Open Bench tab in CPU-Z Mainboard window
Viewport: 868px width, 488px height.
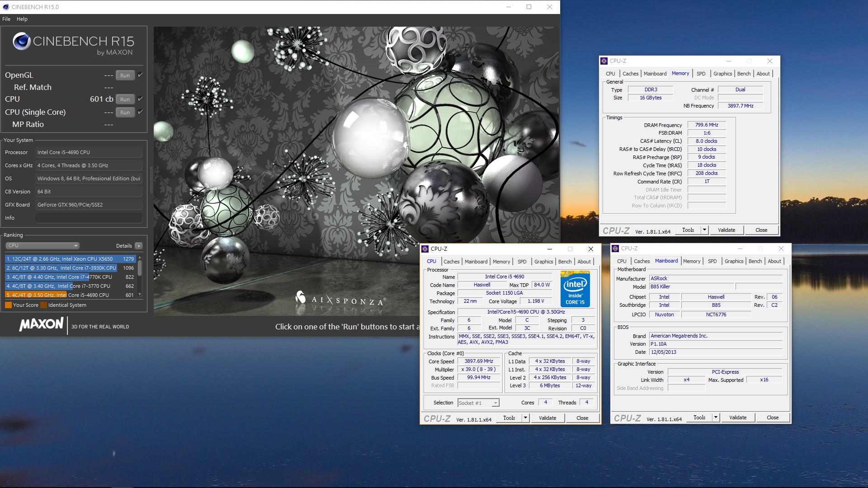755,261
